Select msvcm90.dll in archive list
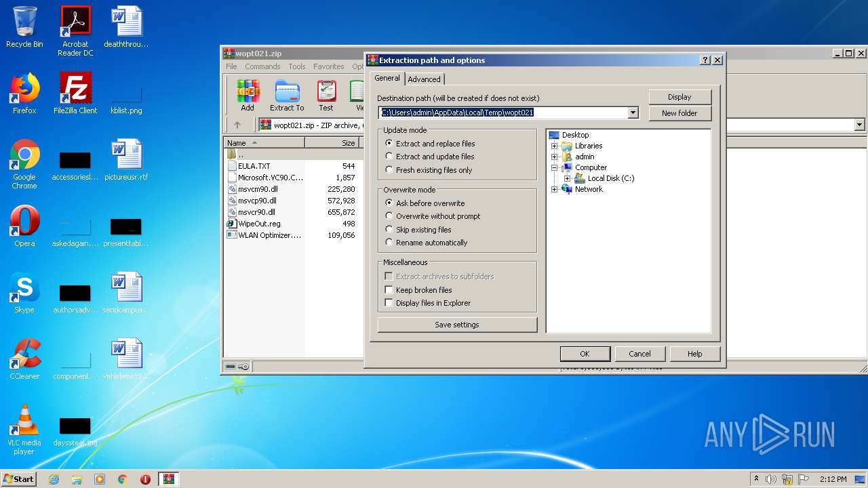This screenshot has width=868, height=488. (x=258, y=189)
